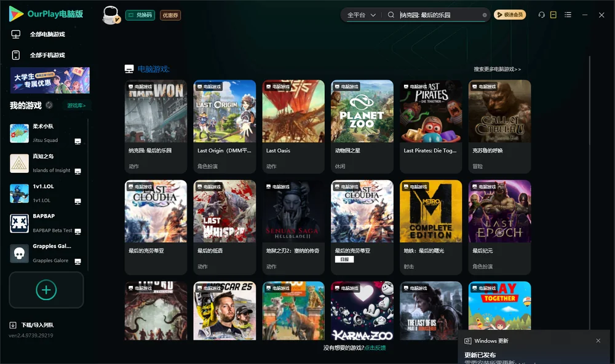Click the version text ver:2.4.9739.29219
The image size is (615, 364).
point(31,335)
